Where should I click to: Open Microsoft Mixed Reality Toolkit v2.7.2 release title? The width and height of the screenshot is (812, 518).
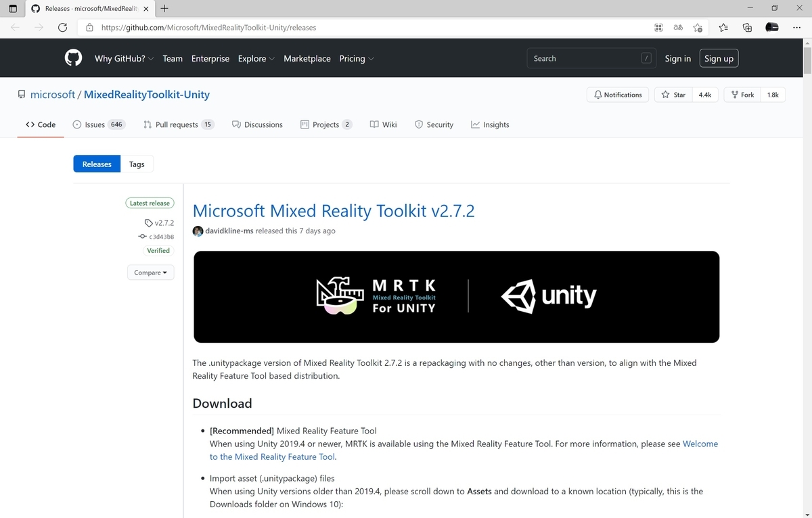pyautogui.click(x=334, y=210)
